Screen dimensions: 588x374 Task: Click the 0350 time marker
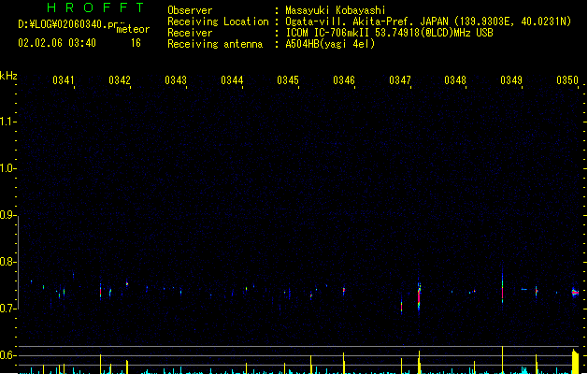click(x=567, y=80)
